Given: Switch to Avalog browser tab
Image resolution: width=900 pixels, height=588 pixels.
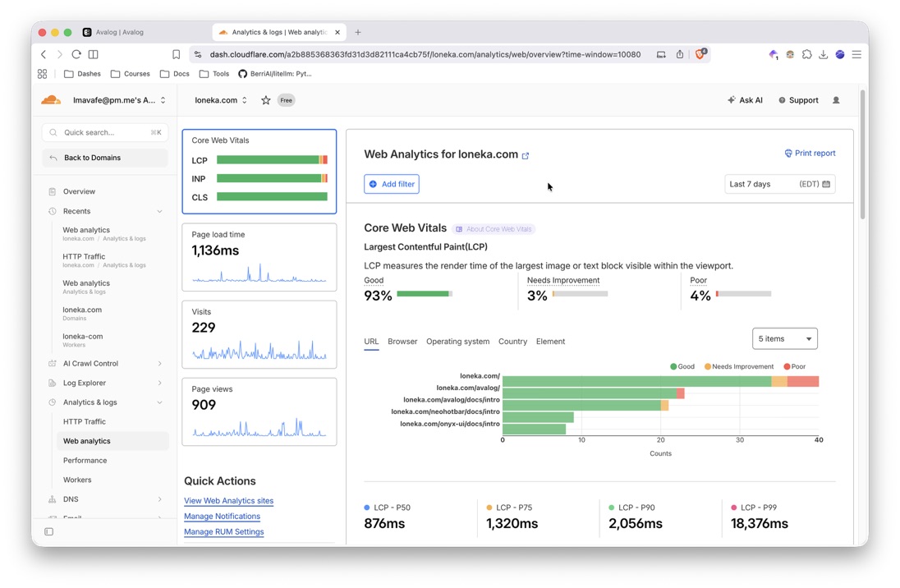Looking at the screenshot, I should coord(119,32).
